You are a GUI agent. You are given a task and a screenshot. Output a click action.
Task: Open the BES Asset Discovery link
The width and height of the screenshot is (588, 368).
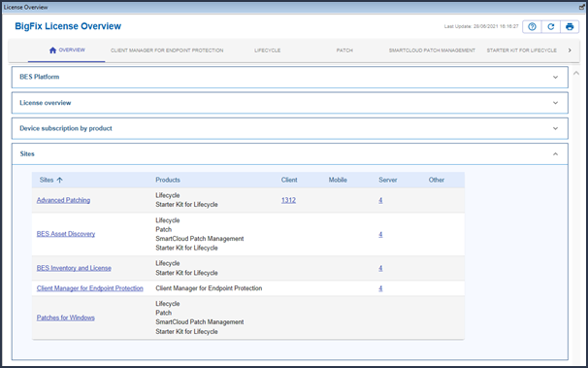pyautogui.click(x=66, y=234)
